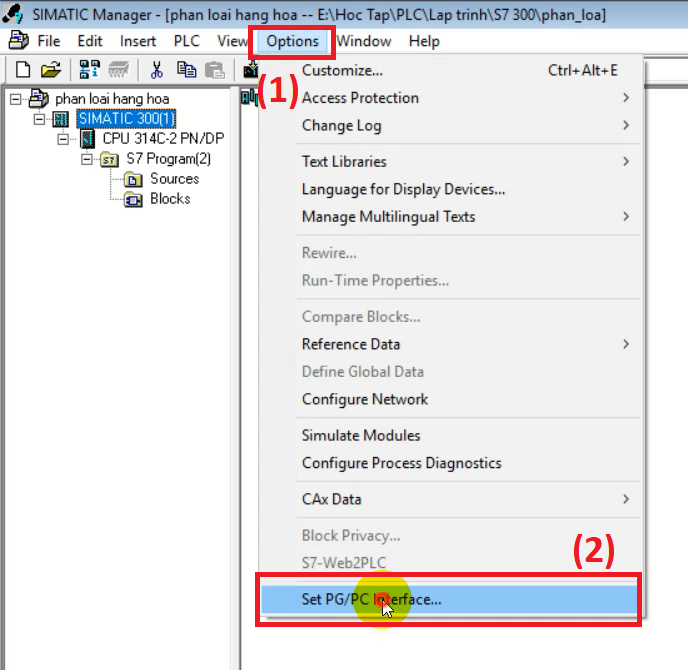The height and width of the screenshot is (670, 688).
Task: Click the CAx Data menu label
Action: [331, 499]
